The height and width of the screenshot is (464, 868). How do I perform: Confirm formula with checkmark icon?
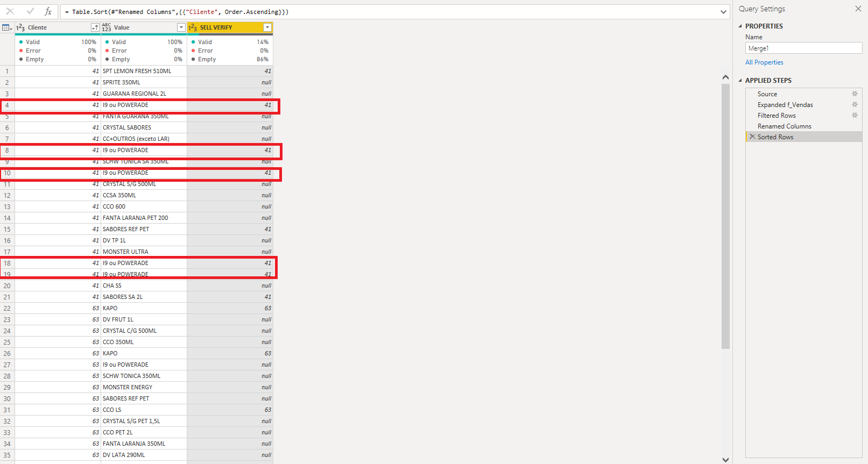[x=30, y=11]
